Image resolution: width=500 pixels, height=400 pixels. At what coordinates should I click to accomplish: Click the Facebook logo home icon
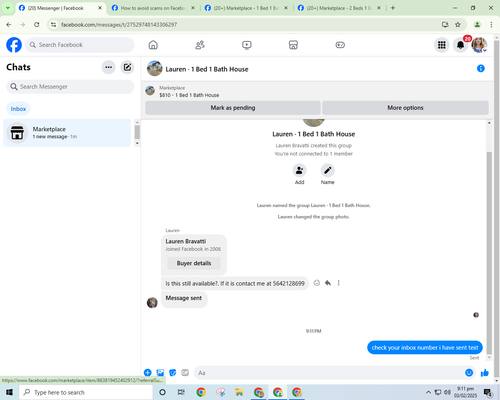coord(14,45)
